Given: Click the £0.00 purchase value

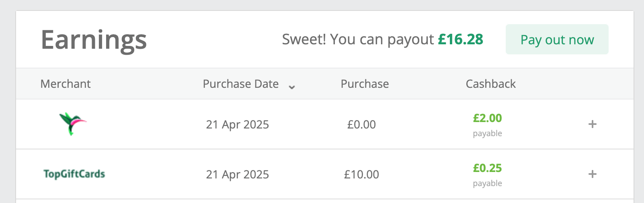Looking at the screenshot, I should (361, 124).
